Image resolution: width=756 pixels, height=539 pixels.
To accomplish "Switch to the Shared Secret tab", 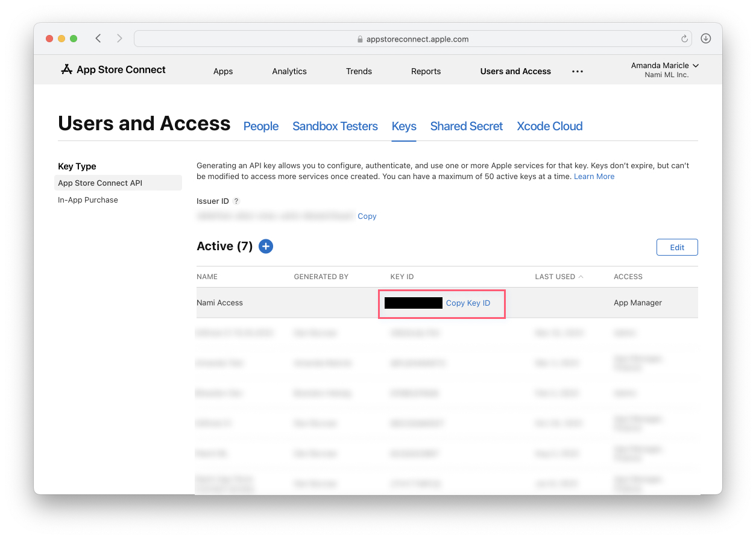I will 467,126.
